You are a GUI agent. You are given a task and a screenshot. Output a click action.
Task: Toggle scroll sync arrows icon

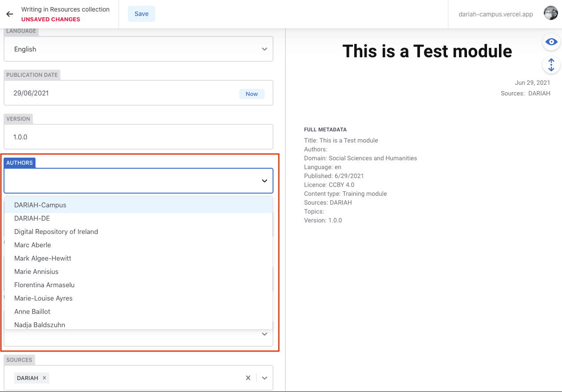551,65
